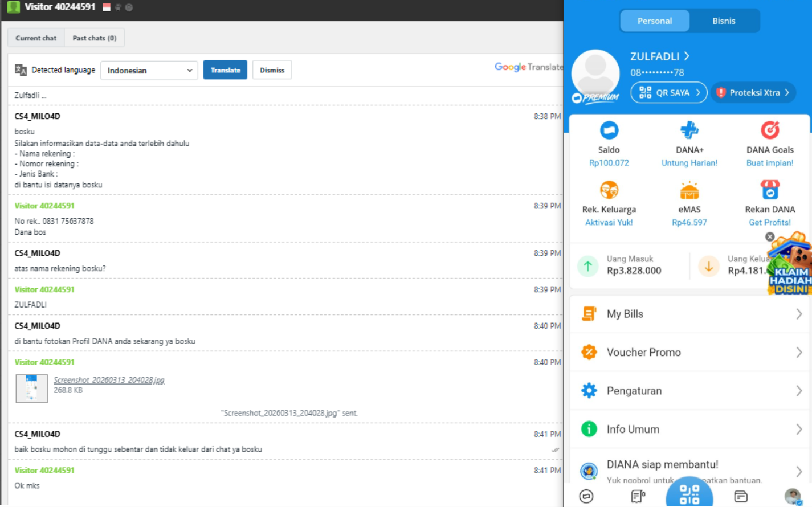The height and width of the screenshot is (507, 812).
Task: Click the Untung Harian! link
Action: [689, 163]
